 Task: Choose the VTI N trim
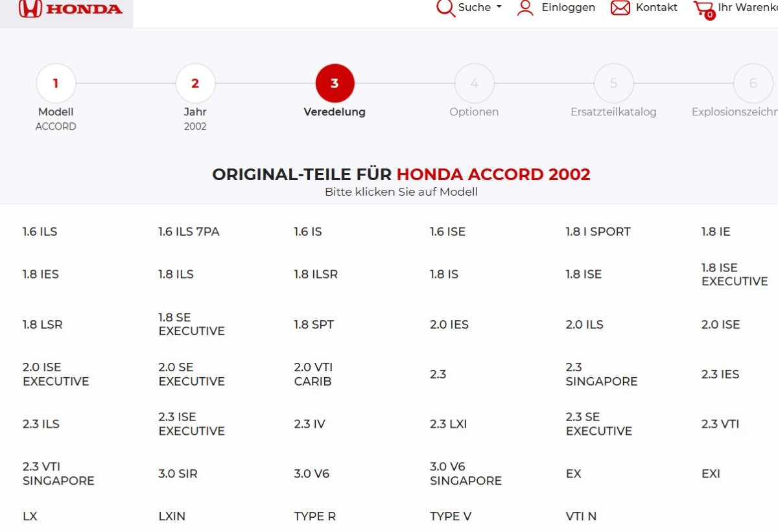point(581,516)
